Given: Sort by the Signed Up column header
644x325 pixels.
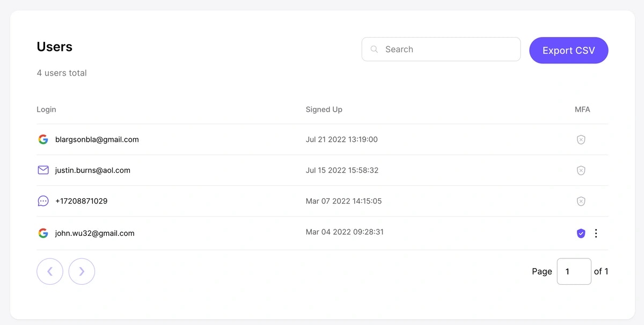Looking at the screenshot, I should coord(324,109).
